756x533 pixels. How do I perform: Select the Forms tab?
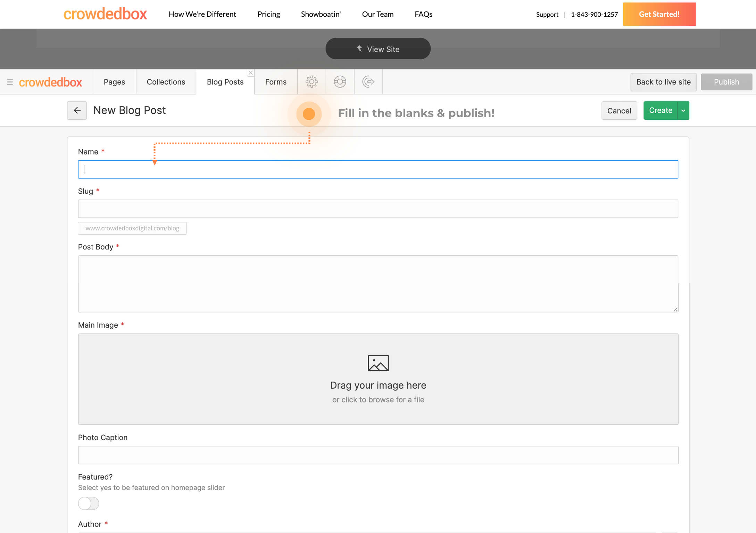pyautogui.click(x=276, y=82)
